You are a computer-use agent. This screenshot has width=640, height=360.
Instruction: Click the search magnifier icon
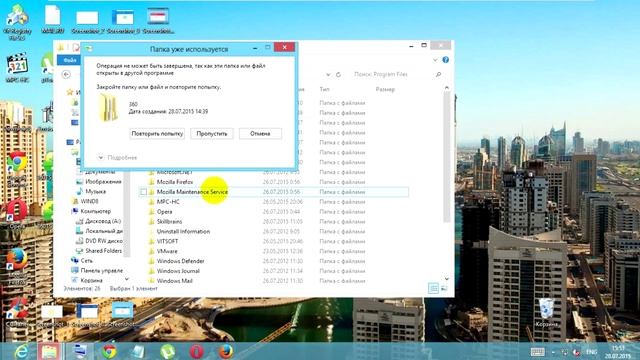coord(438,74)
